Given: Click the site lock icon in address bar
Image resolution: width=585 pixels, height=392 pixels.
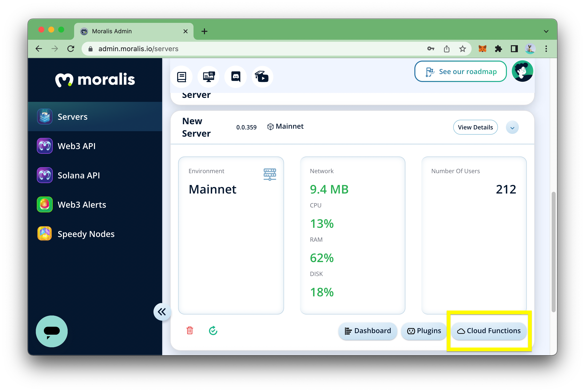Looking at the screenshot, I should [x=91, y=49].
